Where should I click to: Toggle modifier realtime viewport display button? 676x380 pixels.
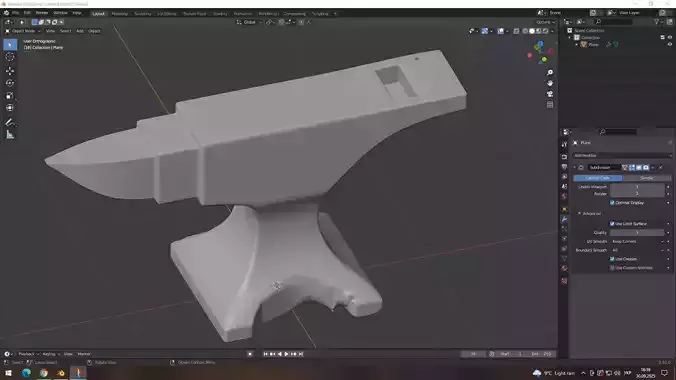639,167
